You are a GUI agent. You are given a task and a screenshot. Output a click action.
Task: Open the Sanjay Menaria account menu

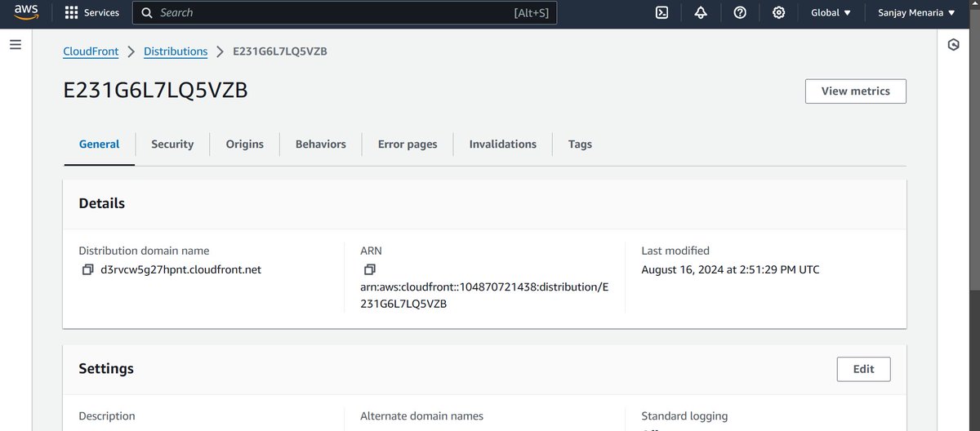(x=916, y=13)
